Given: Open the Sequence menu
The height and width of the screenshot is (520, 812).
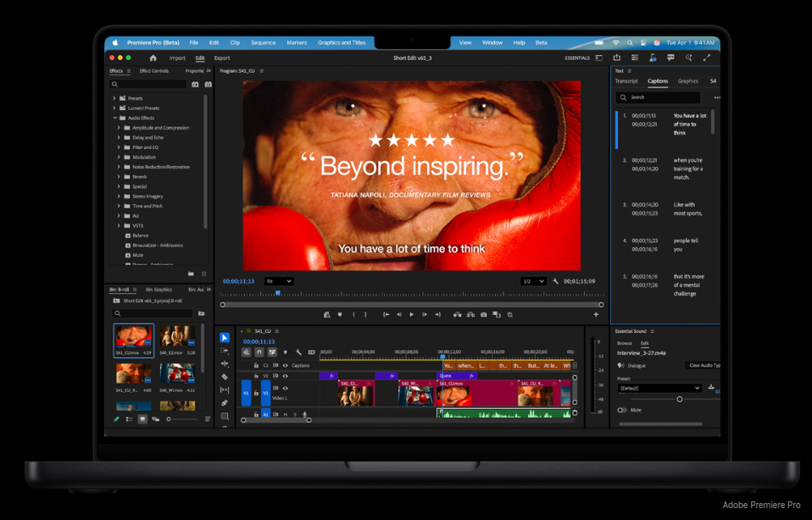Looking at the screenshot, I should [263, 42].
